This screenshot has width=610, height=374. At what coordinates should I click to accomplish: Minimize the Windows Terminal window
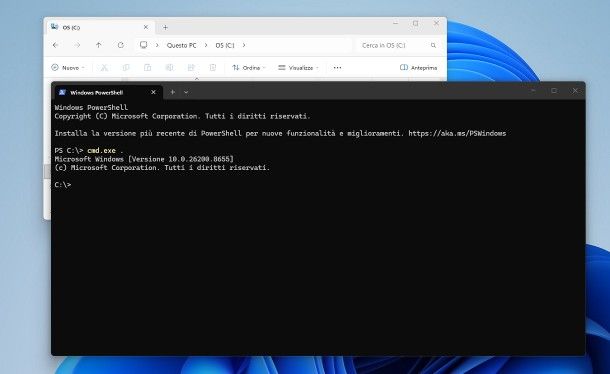pyautogui.click(x=533, y=91)
